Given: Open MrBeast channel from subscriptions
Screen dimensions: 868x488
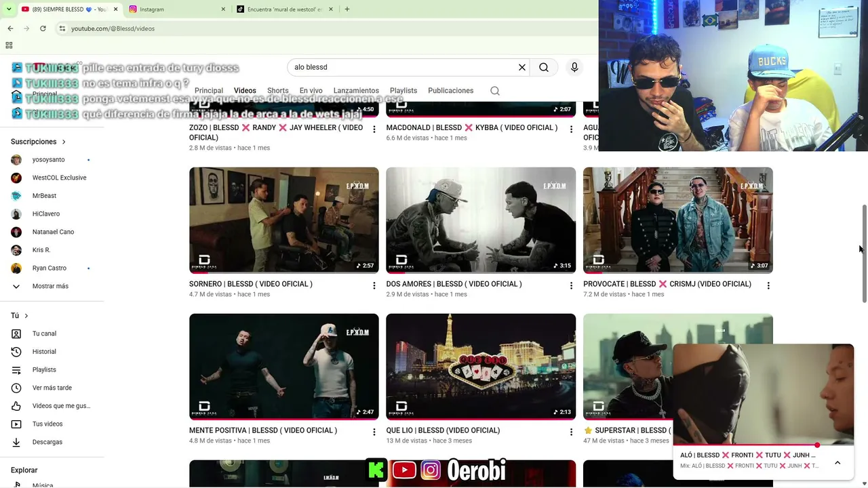Looking at the screenshot, I should pyautogui.click(x=44, y=196).
